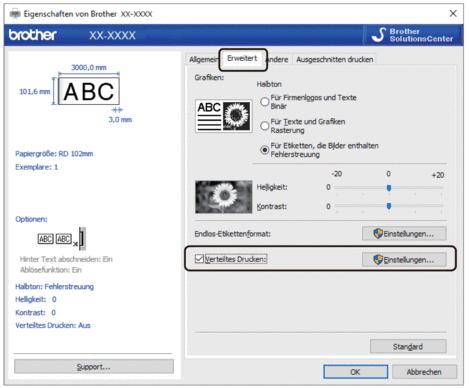
Task: Click the Abbrechen button
Action: (424, 372)
